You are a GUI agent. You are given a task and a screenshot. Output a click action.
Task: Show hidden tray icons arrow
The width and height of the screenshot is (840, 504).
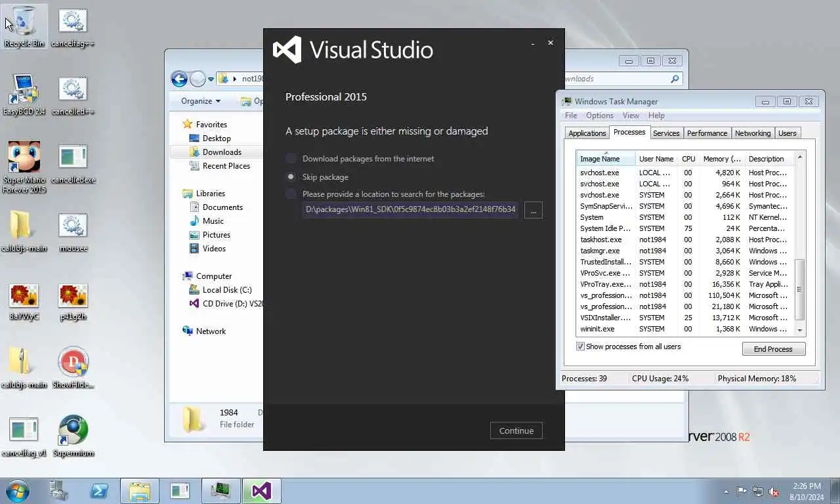tap(726, 492)
